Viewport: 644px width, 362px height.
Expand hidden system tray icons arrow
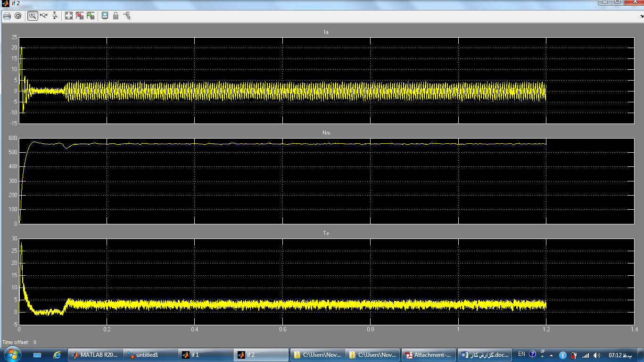click(552, 355)
